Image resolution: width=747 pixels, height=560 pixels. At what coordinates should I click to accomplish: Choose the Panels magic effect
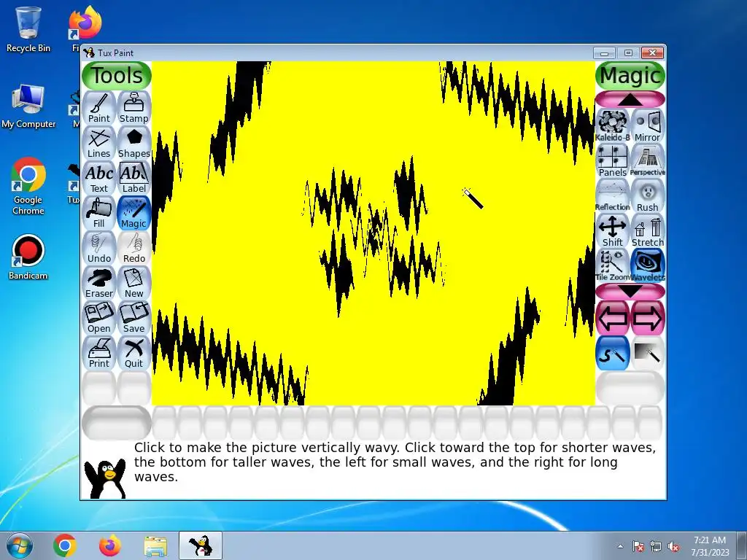[613, 160]
